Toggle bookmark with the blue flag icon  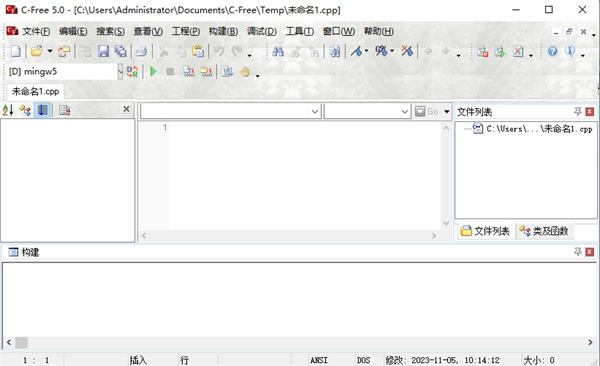(x=357, y=51)
